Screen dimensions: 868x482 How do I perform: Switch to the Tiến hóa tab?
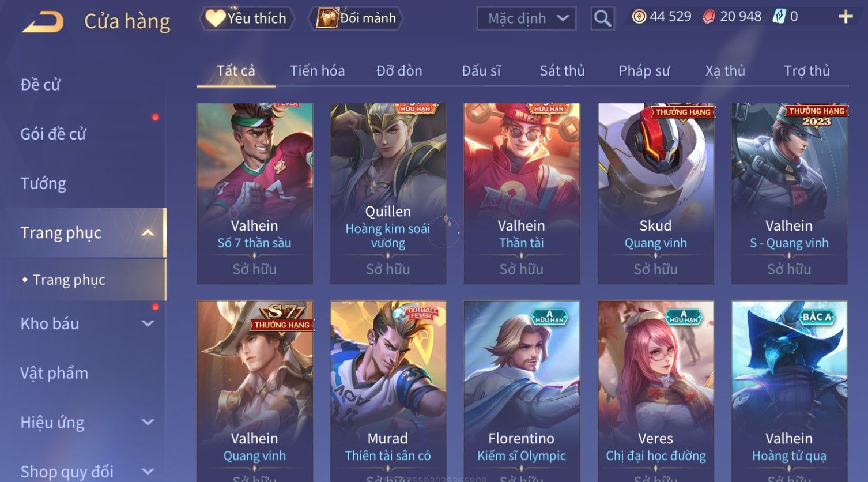317,71
